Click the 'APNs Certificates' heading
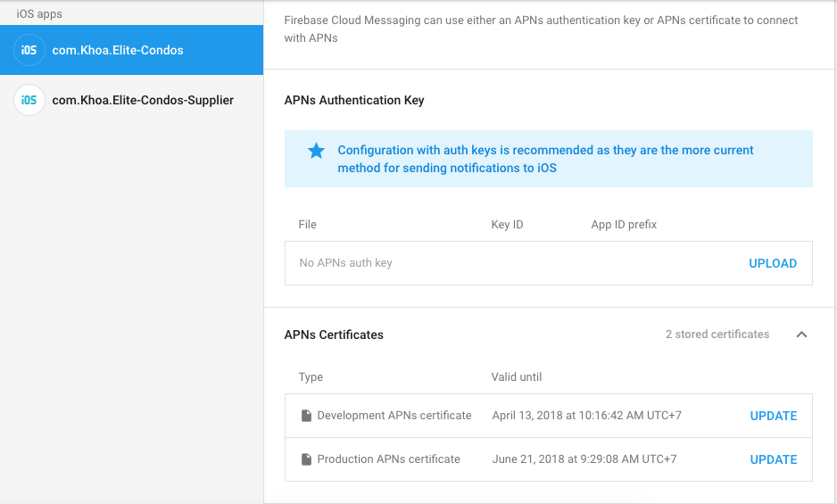 334,335
